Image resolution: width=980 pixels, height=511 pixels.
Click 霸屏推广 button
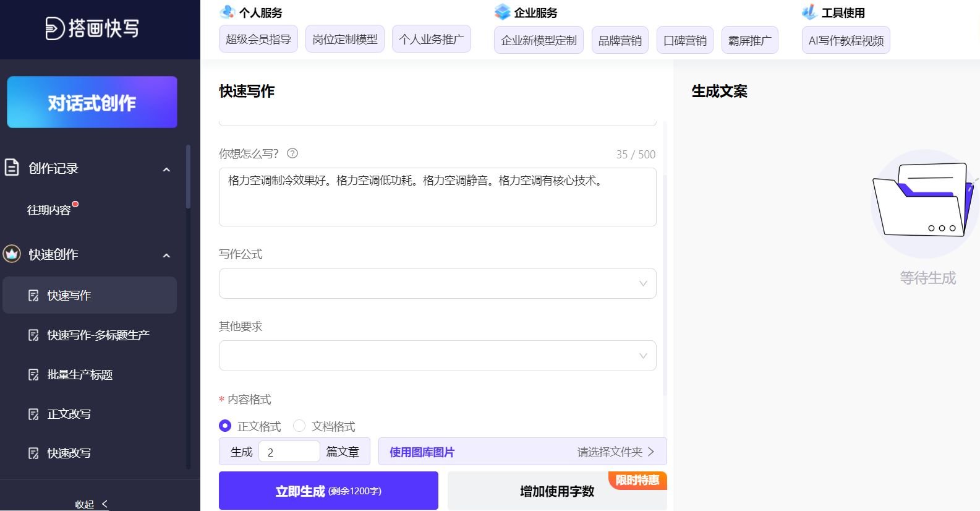(750, 40)
